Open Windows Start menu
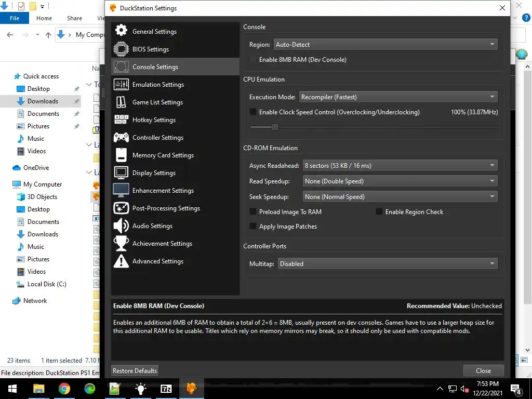Viewport: 532px width, 399px height. [x=12, y=389]
